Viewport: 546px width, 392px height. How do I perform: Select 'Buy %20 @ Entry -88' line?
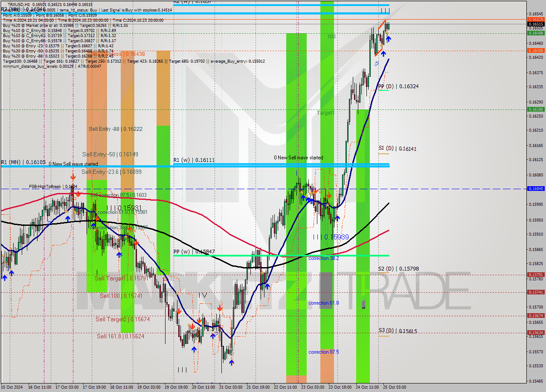coord(58,56)
